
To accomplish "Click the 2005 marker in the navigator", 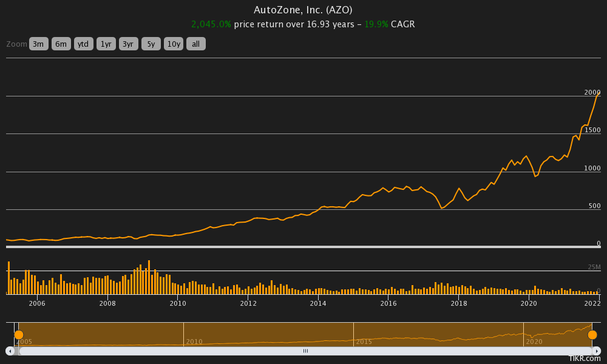I will 24,342.
